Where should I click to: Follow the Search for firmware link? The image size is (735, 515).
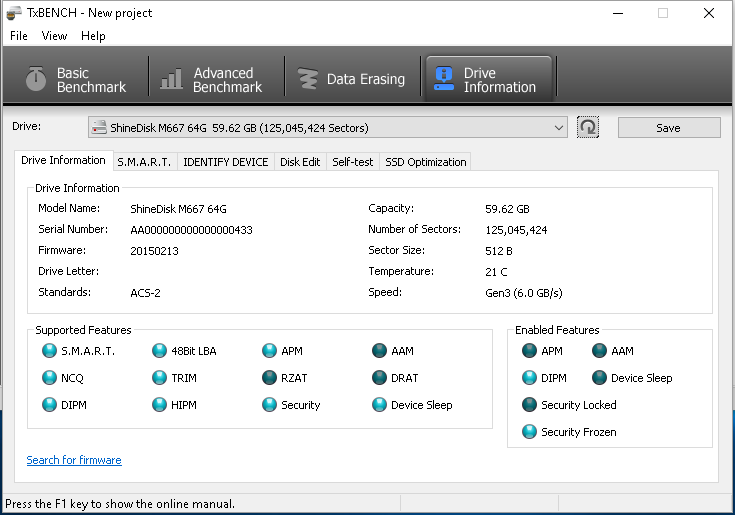tap(74, 460)
